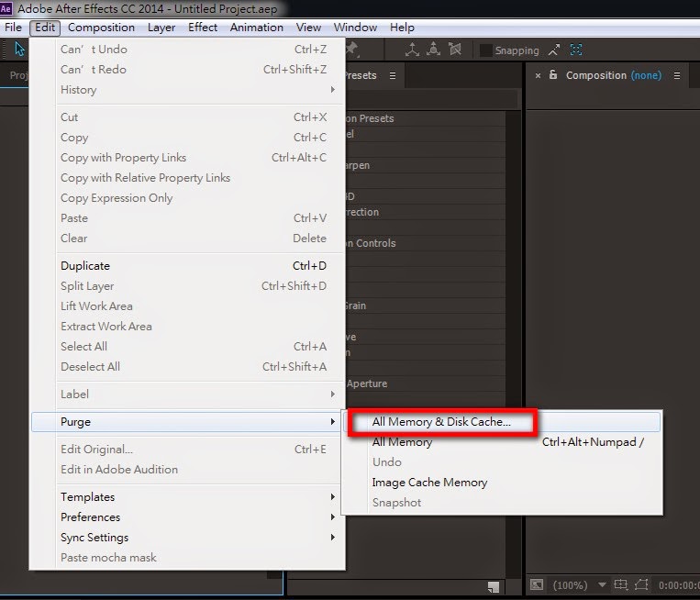This screenshot has height=600, width=700.
Task: Select the Purge menu item
Action: (186, 422)
